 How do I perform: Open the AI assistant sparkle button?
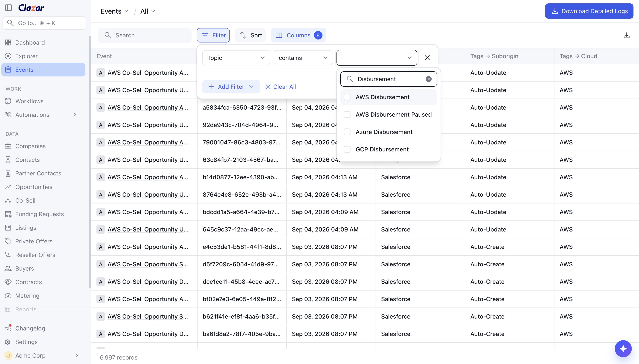click(x=623, y=348)
